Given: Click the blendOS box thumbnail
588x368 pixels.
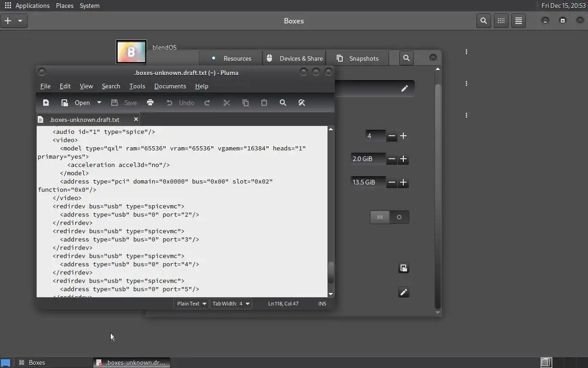Looking at the screenshot, I should pos(131,52).
